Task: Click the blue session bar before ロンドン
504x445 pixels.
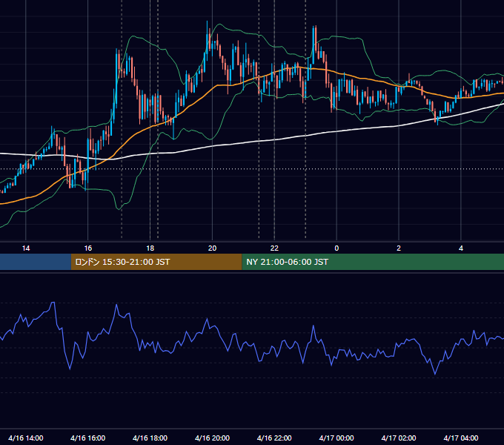Action: click(36, 262)
